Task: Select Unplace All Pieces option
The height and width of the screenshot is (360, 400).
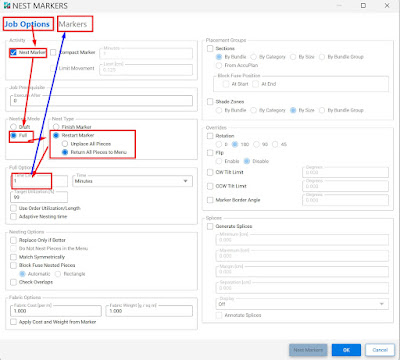Action: [x=65, y=144]
